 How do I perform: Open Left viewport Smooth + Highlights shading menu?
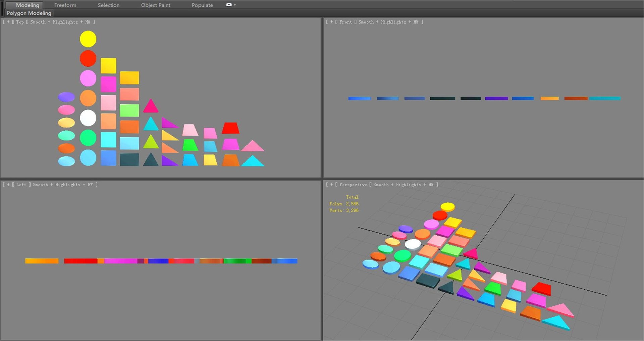(62, 185)
